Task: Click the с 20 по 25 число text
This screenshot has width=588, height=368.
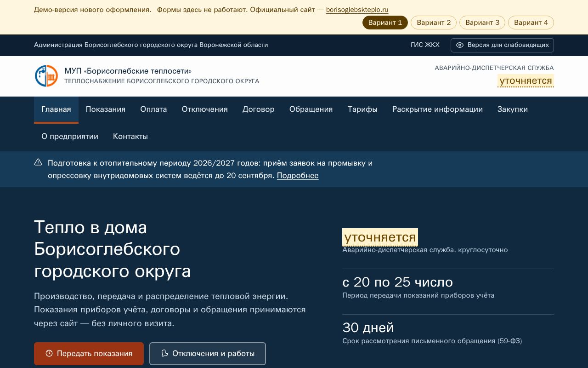Action: pyautogui.click(x=398, y=282)
